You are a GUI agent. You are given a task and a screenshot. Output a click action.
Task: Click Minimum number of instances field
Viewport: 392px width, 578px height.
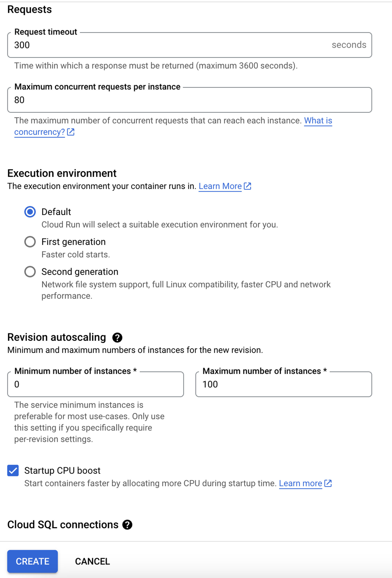pos(95,384)
